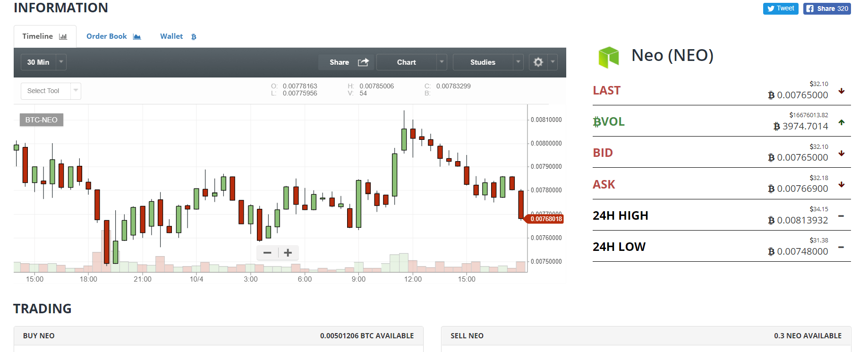This screenshot has width=868, height=352.
Task: Open the 30 Min interval dropdown arrow
Action: [x=61, y=62]
